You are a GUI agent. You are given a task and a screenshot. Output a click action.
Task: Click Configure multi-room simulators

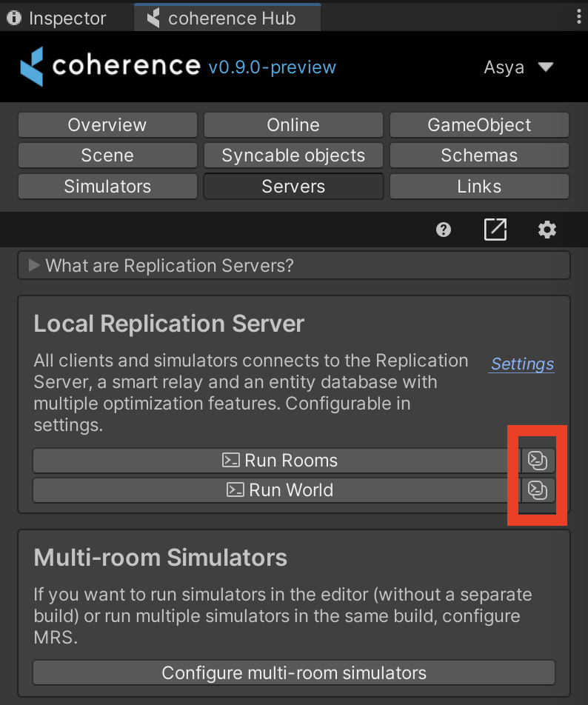[294, 673]
